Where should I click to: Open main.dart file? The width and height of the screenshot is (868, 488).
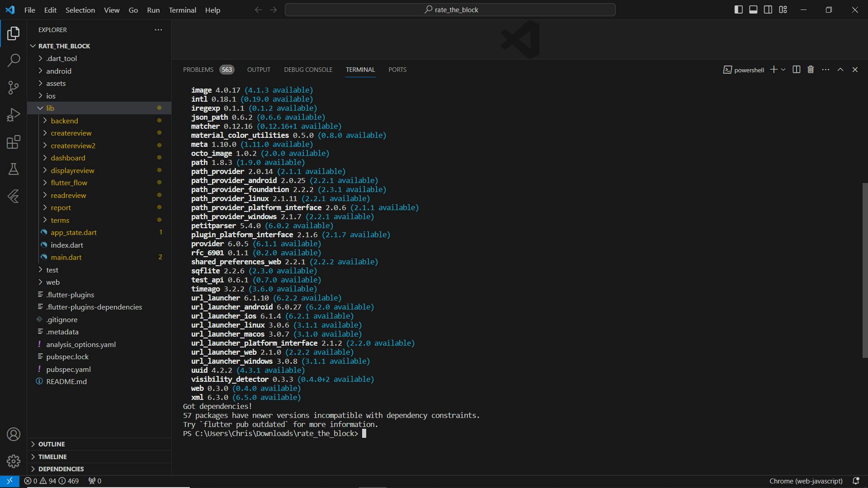point(66,257)
